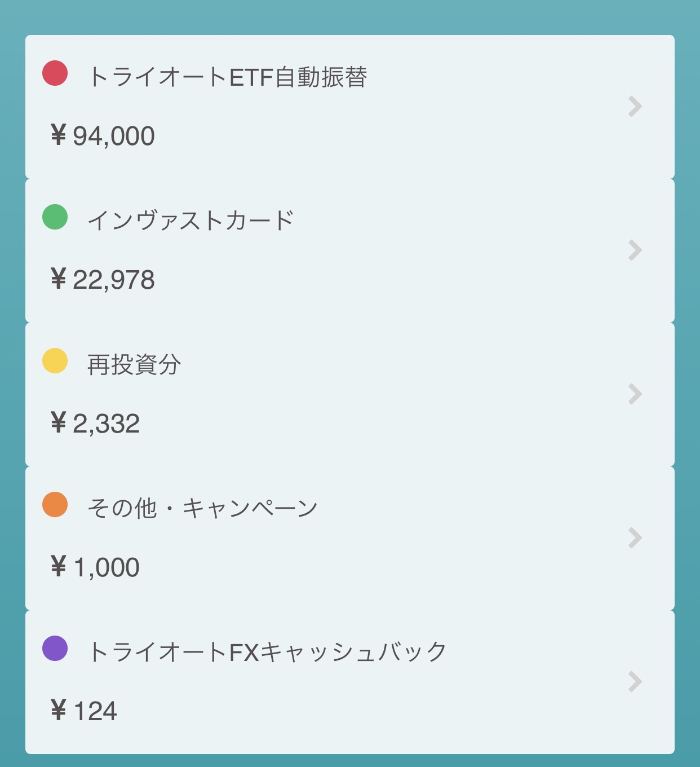
Task: Click the ¥94,000 amount
Action: [x=103, y=136]
